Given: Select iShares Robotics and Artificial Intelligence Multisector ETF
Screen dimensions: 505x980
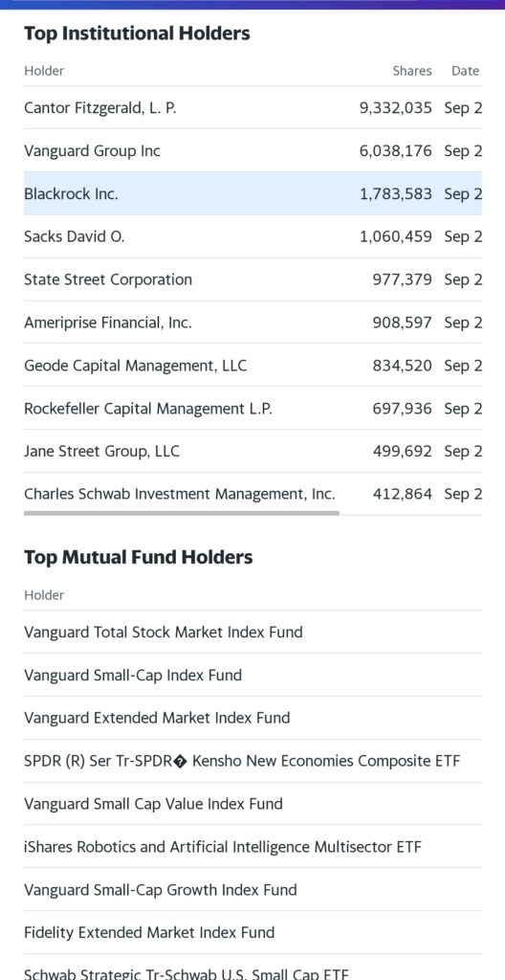Looking at the screenshot, I should (x=252, y=847).
